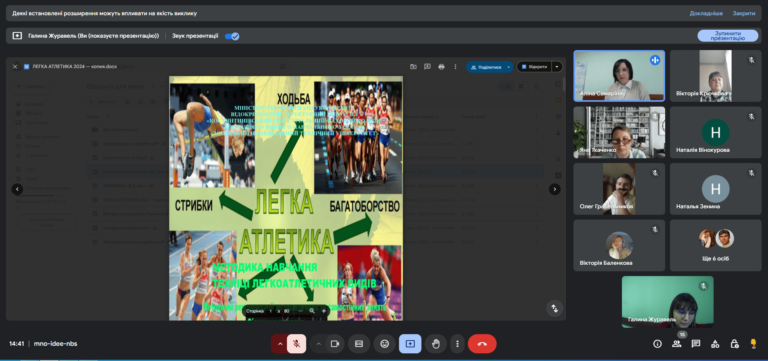The height and width of the screenshot is (361, 768).
Task: Dismiss the banner with Закрити
Action: [744, 13]
